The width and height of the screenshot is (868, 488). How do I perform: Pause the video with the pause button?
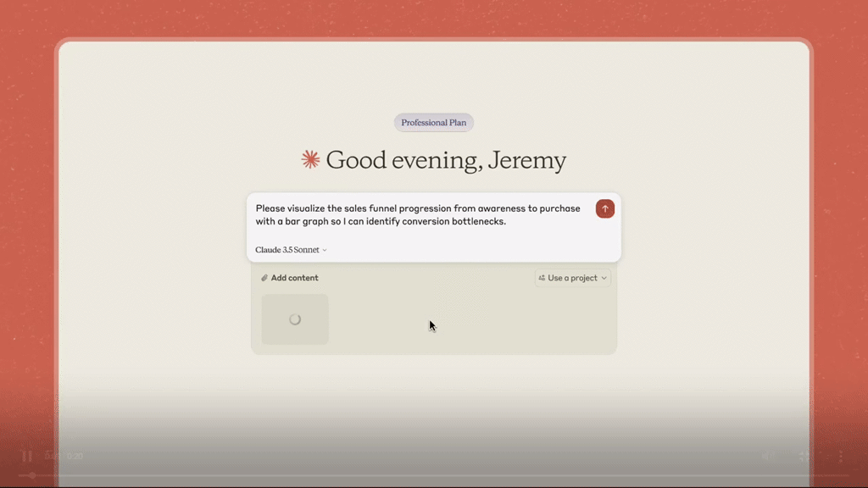[x=27, y=457]
